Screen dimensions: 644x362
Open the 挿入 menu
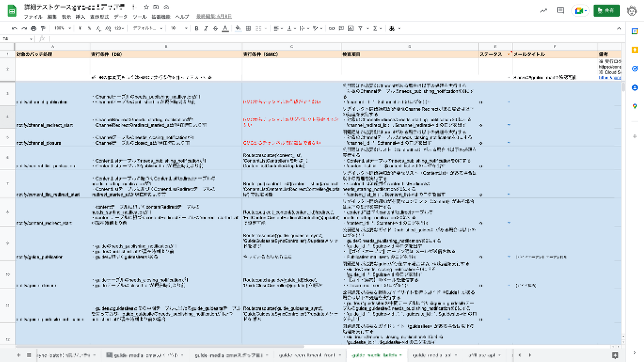click(80, 17)
